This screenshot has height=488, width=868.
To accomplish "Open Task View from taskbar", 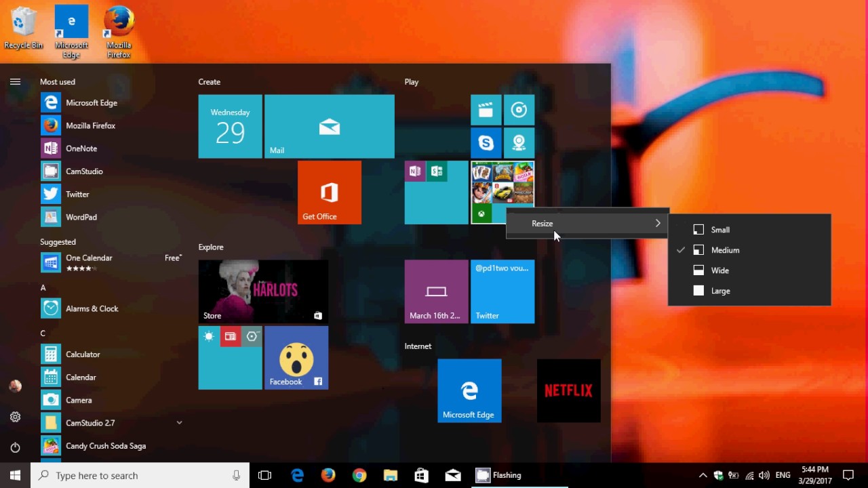I will 265,475.
